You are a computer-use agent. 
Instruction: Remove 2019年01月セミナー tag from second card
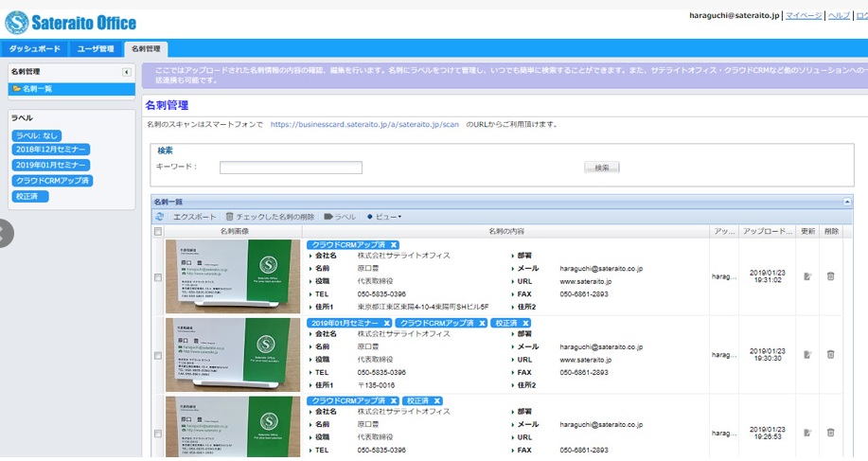386,324
